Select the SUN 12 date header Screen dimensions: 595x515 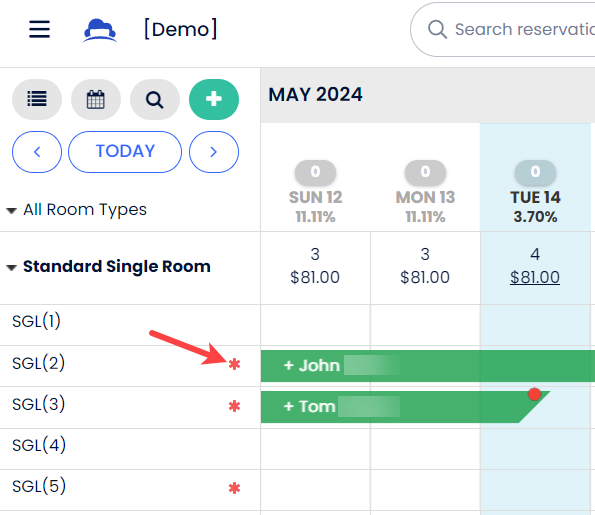[x=315, y=197]
